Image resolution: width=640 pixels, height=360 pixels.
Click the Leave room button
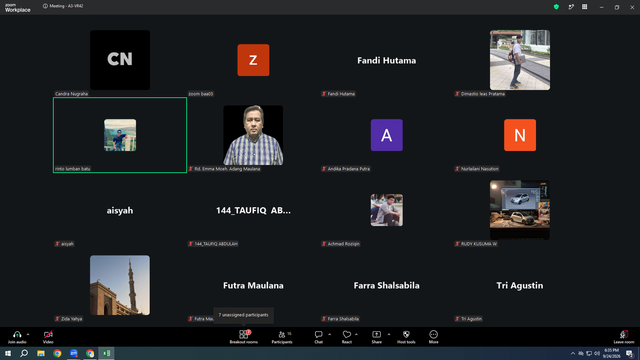pyautogui.click(x=624, y=337)
